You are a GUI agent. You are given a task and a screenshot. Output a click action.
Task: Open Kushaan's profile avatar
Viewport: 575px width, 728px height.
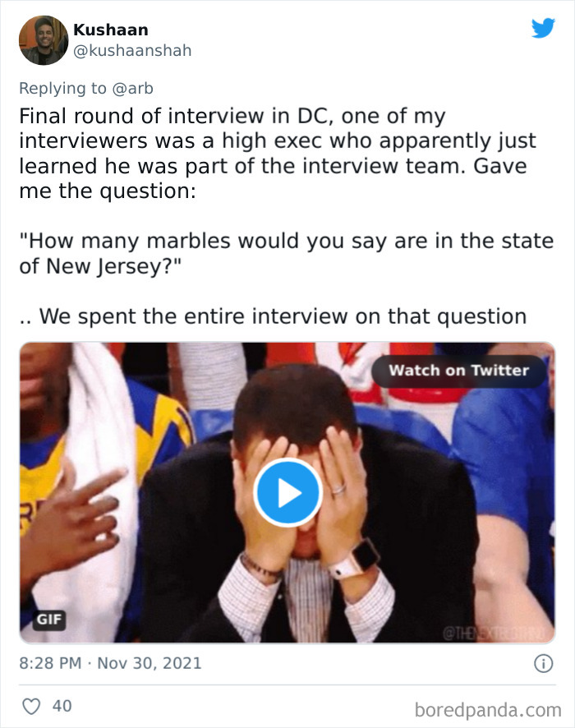coord(42,37)
